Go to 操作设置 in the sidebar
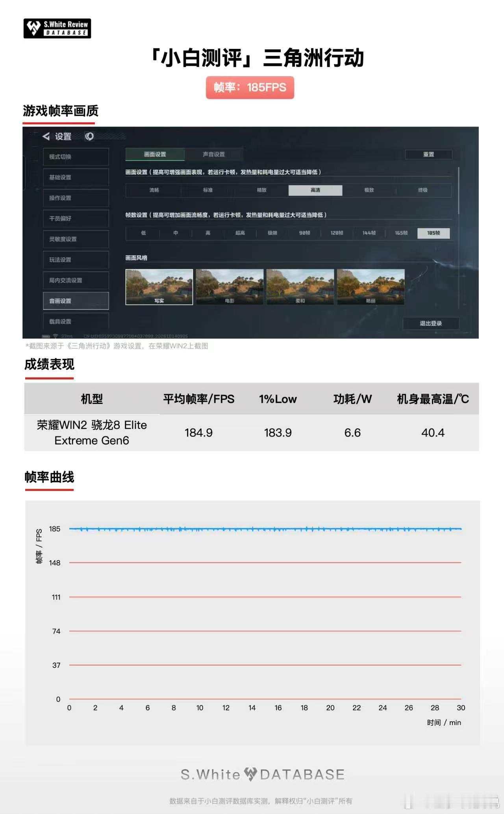This screenshot has height=814, width=504. (x=76, y=198)
